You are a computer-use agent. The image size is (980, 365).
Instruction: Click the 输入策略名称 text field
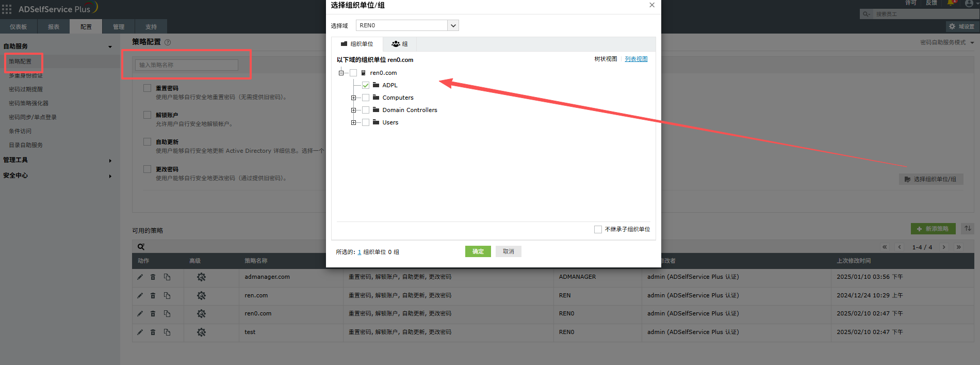pos(187,65)
